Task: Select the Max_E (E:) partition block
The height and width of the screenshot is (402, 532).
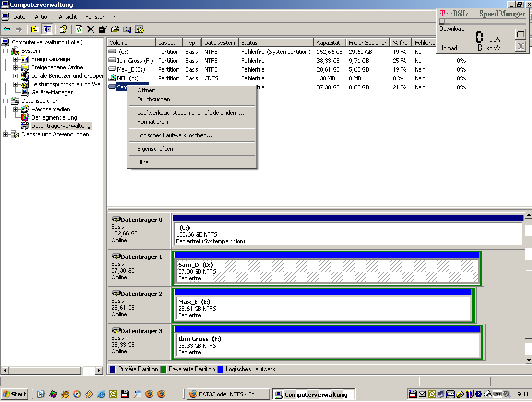Action: pos(323,309)
